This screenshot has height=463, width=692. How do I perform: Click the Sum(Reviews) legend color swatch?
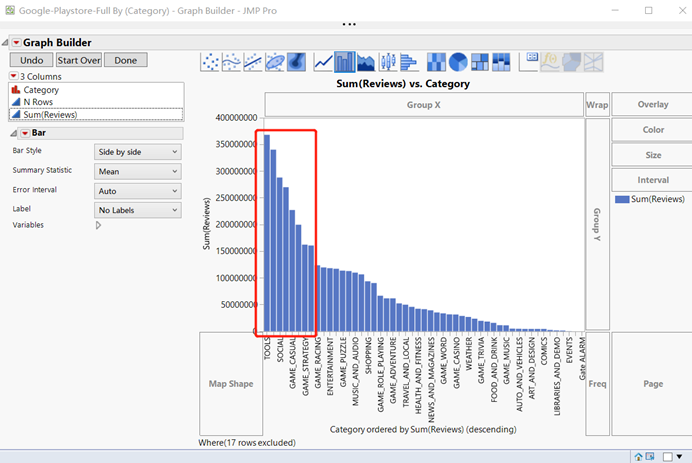(x=622, y=199)
